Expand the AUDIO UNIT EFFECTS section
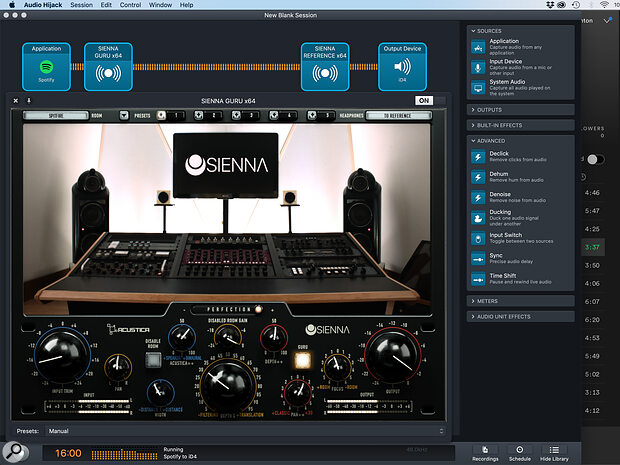The image size is (620, 465). click(520, 316)
